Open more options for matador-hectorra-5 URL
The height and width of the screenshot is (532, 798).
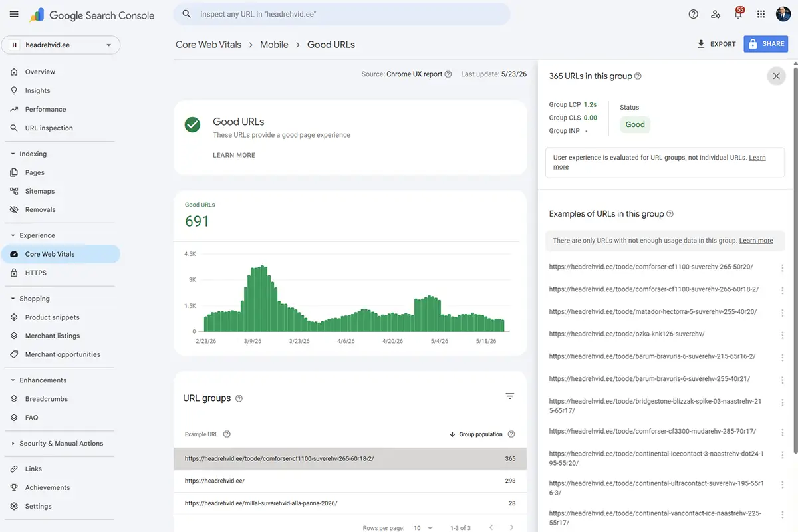[x=782, y=313]
